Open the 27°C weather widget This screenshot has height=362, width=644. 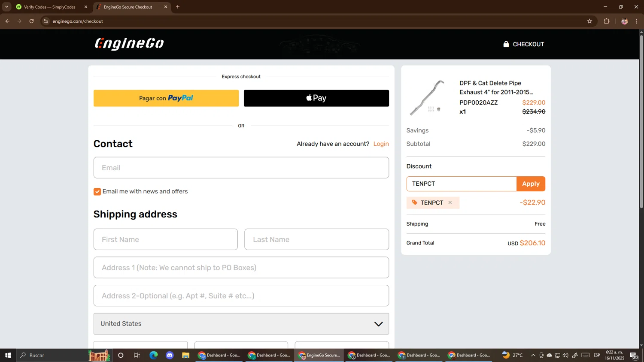(513, 355)
